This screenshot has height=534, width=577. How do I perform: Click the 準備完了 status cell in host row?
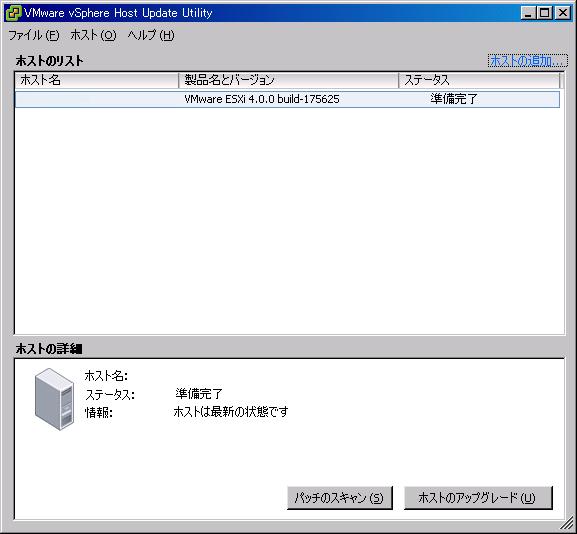pos(454,99)
